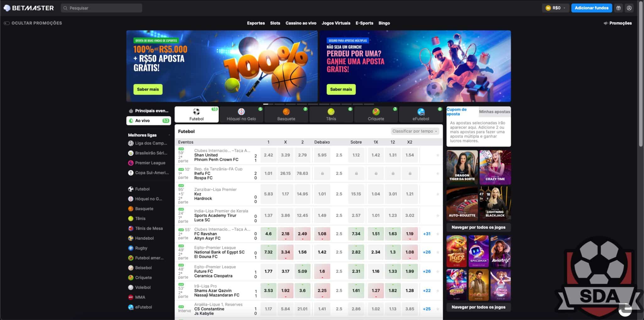
Task: Open Cupom de aposta tab
Action: (x=462, y=112)
